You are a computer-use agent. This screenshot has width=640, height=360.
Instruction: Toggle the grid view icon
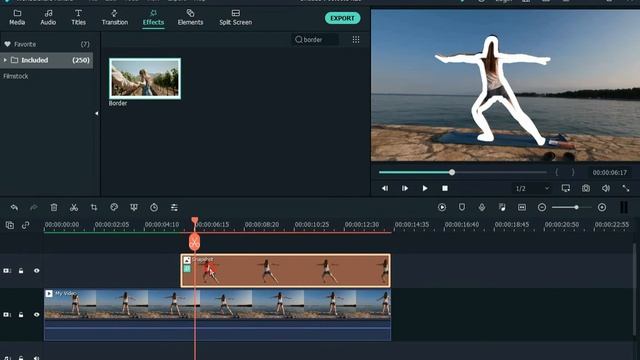click(356, 40)
